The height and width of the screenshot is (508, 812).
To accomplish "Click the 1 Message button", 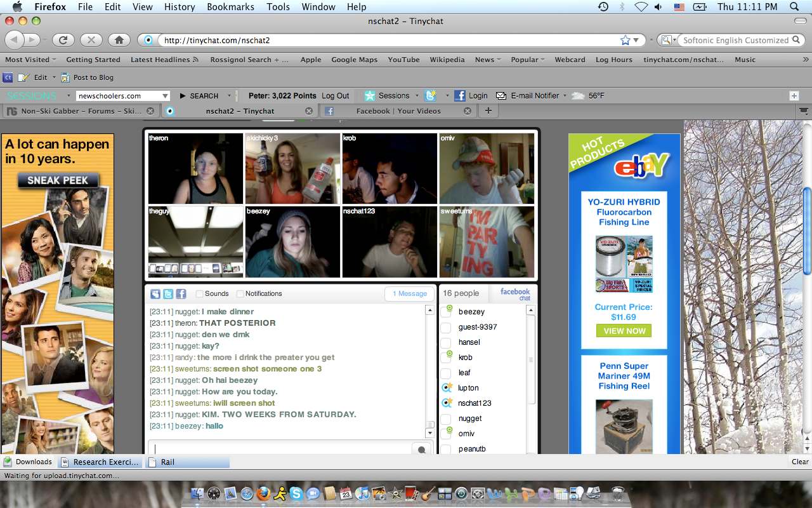I will click(x=410, y=293).
